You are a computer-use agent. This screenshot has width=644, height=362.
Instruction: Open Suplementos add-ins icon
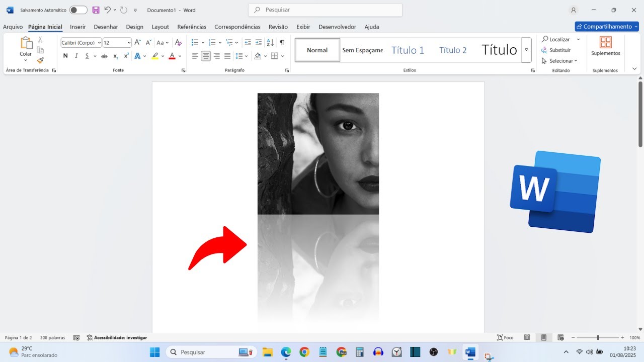pos(606,46)
